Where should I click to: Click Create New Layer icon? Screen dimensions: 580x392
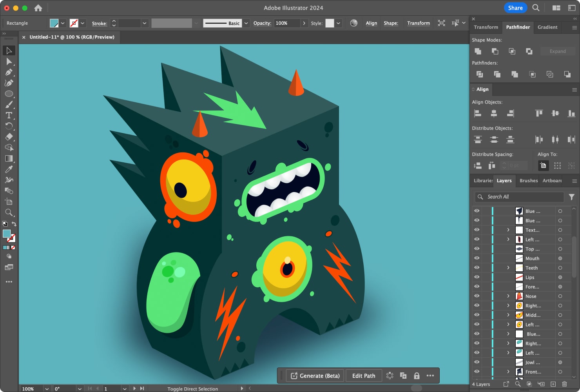(553, 384)
